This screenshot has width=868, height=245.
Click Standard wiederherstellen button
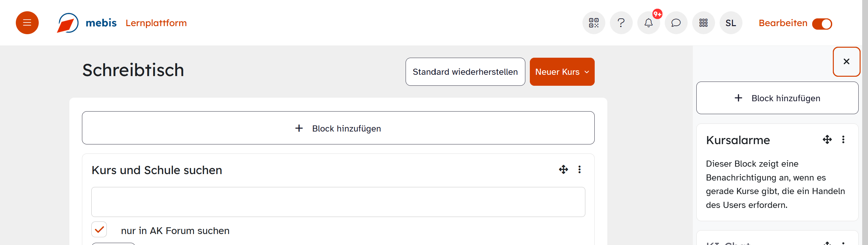[x=465, y=72]
